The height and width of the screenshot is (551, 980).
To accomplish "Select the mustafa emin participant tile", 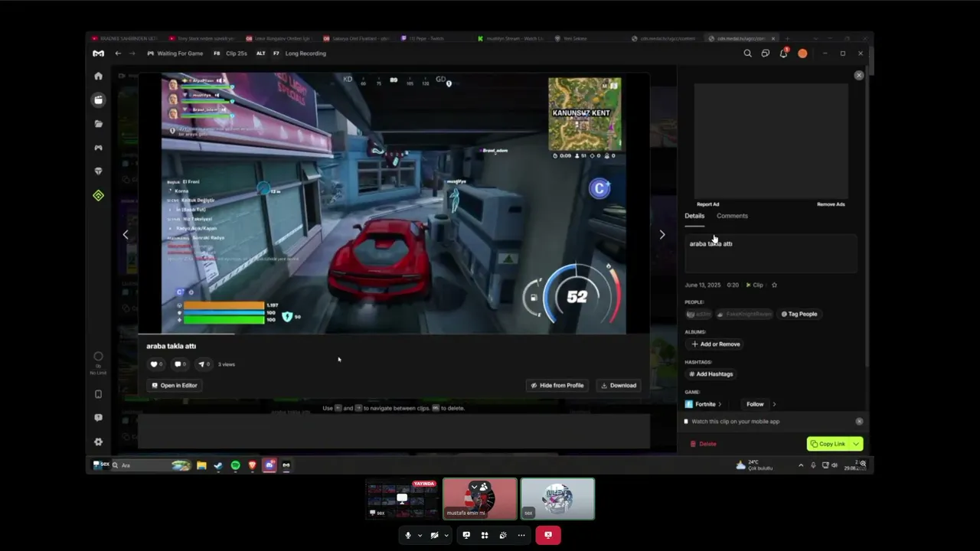I will click(x=480, y=499).
